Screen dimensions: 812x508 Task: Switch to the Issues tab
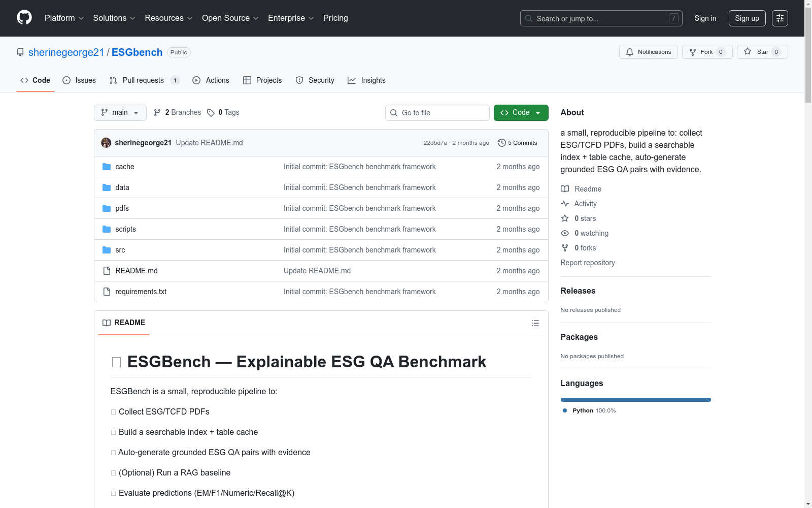click(79, 80)
